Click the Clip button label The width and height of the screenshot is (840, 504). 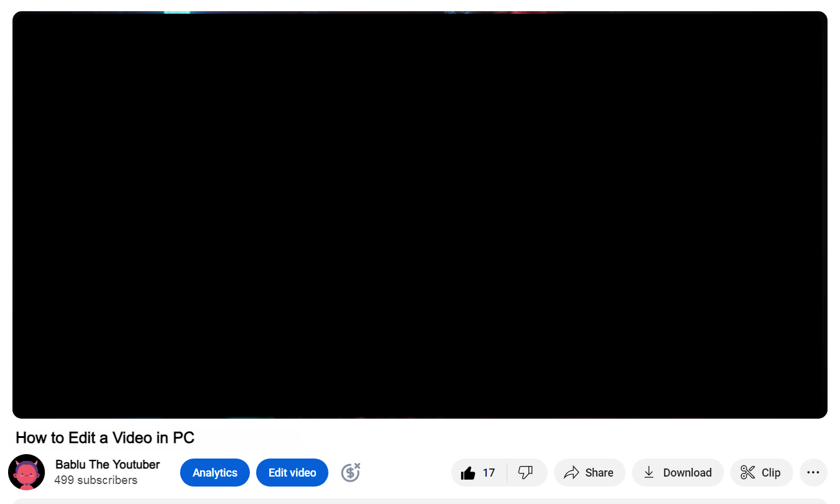(771, 473)
